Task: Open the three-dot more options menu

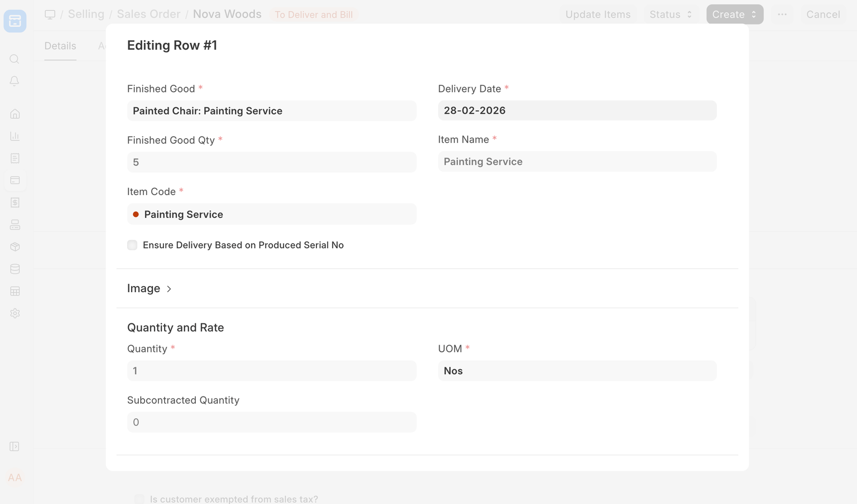Action: click(782, 14)
